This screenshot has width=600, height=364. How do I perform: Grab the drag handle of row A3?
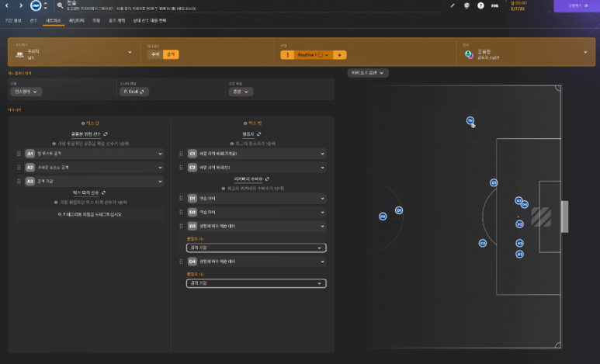[x=19, y=181]
